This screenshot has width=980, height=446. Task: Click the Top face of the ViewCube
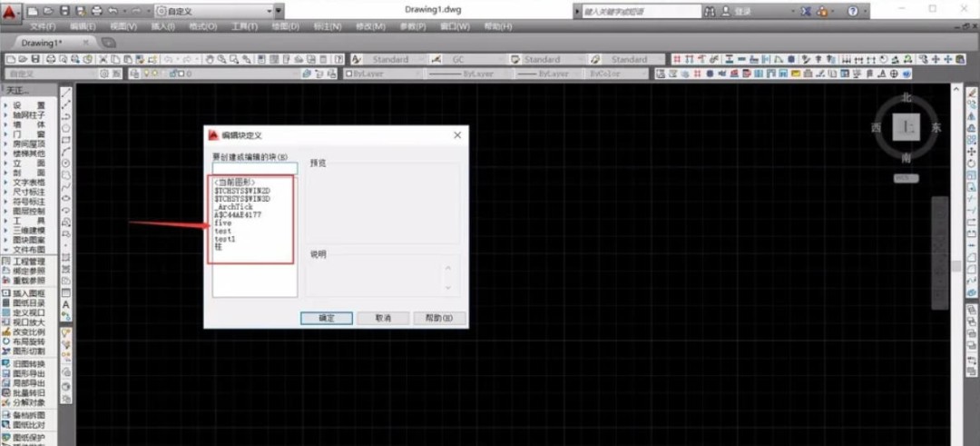(x=906, y=127)
